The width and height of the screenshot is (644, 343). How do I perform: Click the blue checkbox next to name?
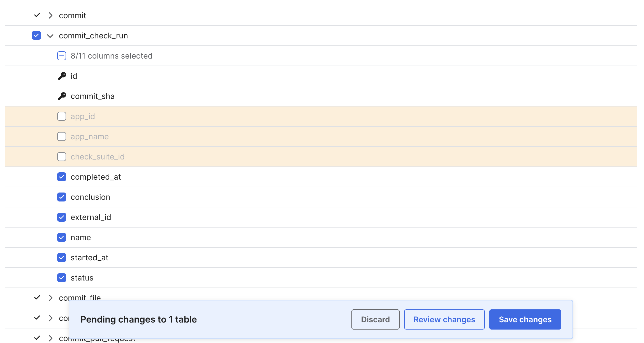pyautogui.click(x=62, y=237)
